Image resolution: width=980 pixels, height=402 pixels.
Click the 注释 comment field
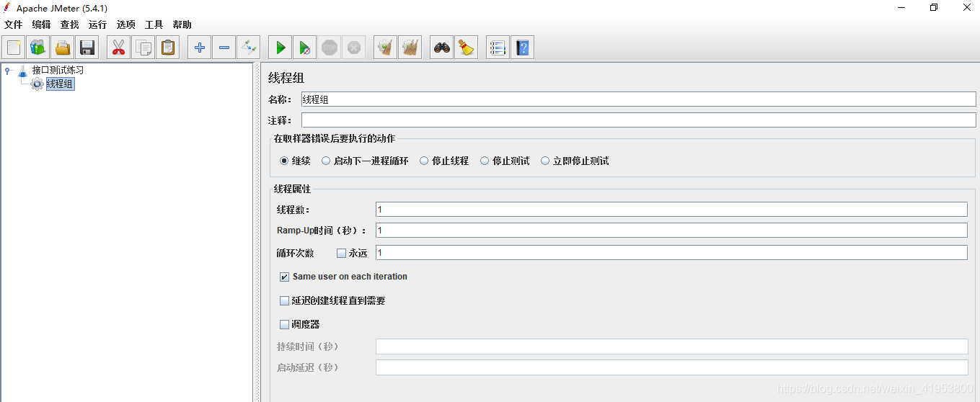click(x=638, y=120)
